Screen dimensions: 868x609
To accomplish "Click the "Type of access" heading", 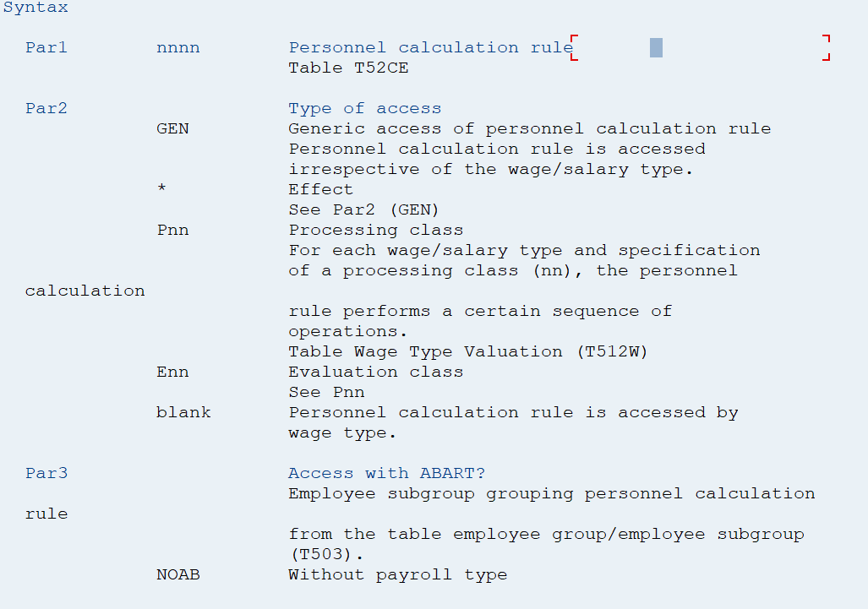I will pos(365,108).
